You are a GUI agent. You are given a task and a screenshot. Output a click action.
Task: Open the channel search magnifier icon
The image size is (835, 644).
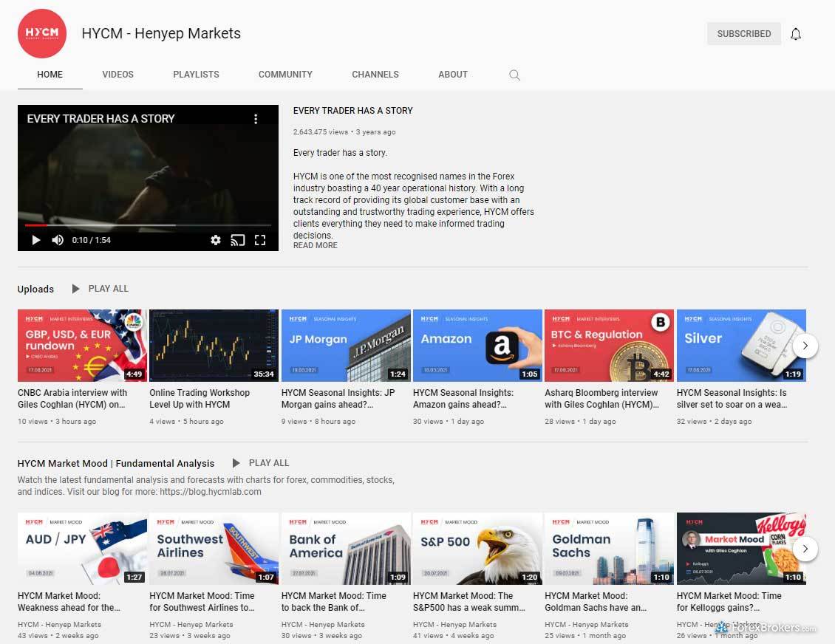coord(514,75)
